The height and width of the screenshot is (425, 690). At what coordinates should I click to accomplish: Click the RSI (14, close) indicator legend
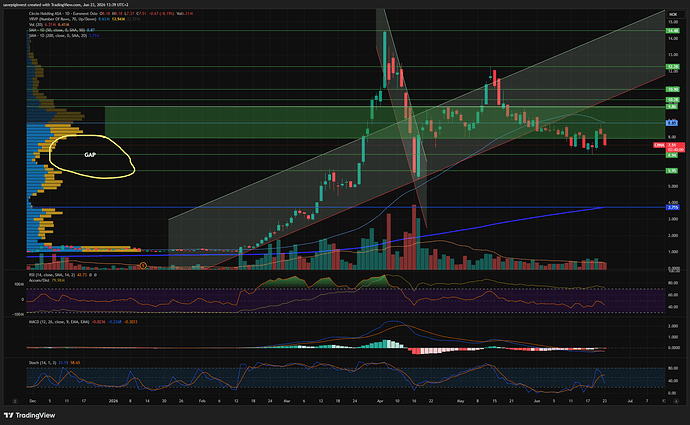[x=52, y=275]
